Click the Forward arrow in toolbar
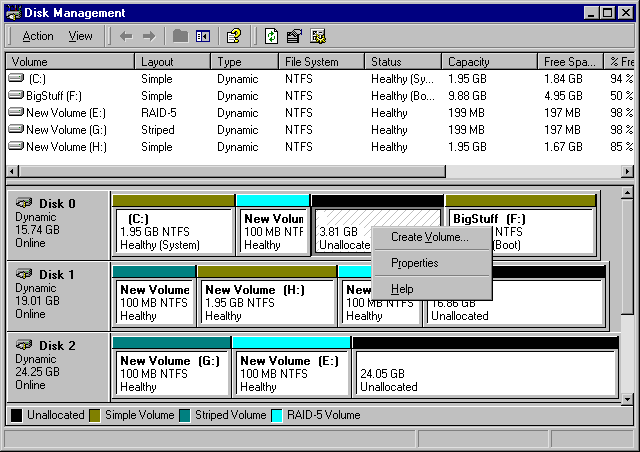Viewport: 640px width, 452px height. (x=148, y=36)
